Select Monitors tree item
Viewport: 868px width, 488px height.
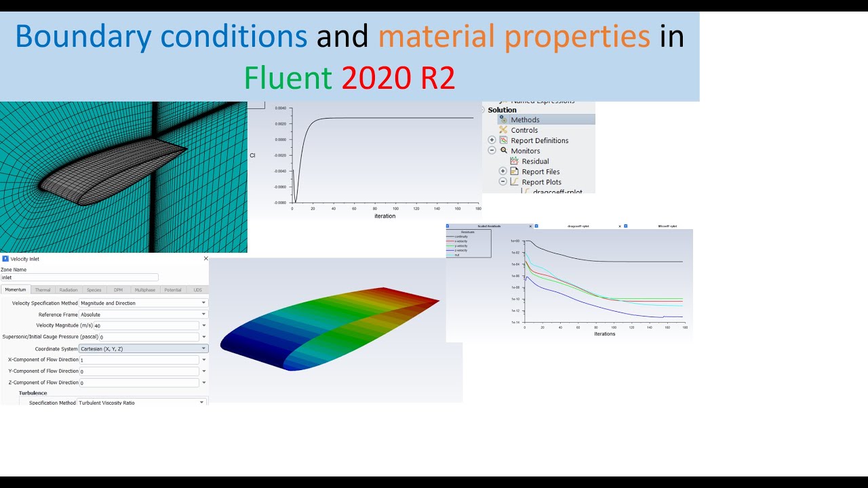tap(526, 150)
